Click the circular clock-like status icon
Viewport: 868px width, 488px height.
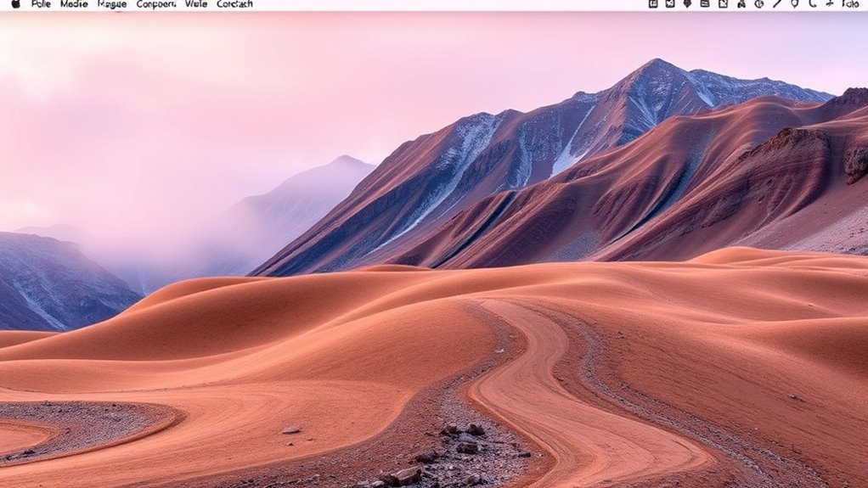pos(758,4)
